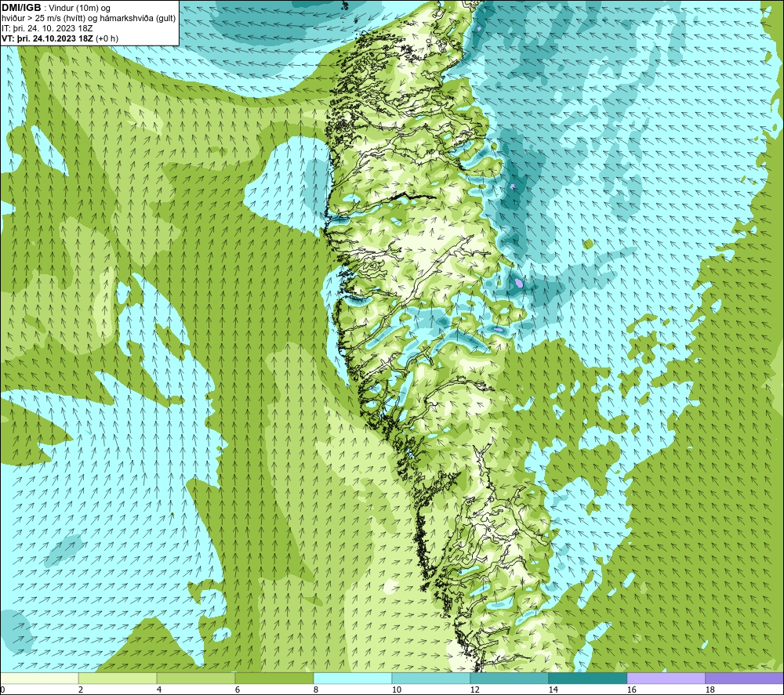Click the light teal 10–12 m/s legend swatch
The image size is (784, 695).
click(431, 679)
